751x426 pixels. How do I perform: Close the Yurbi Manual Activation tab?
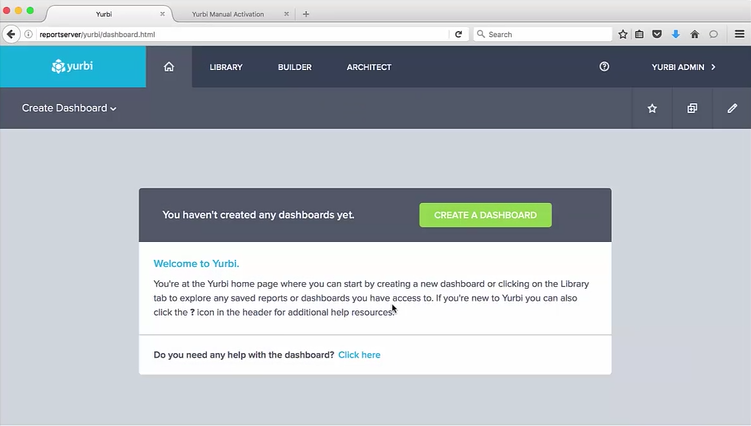point(286,14)
